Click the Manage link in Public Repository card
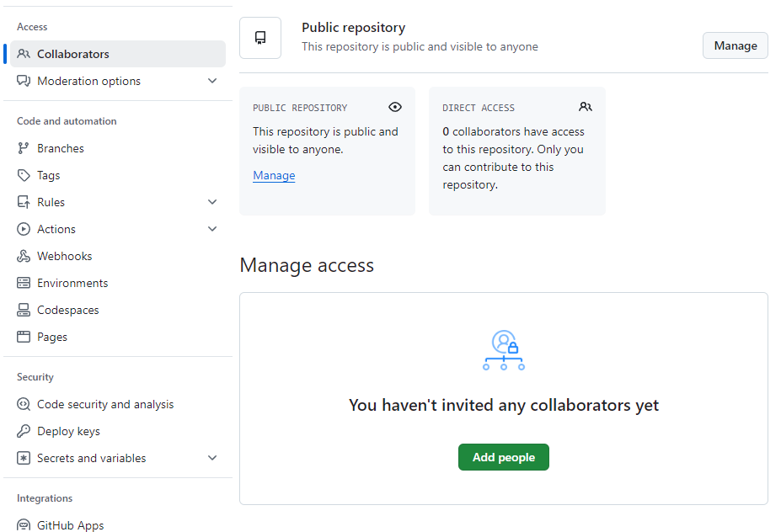The width and height of the screenshot is (781, 532). click(274, 175)
